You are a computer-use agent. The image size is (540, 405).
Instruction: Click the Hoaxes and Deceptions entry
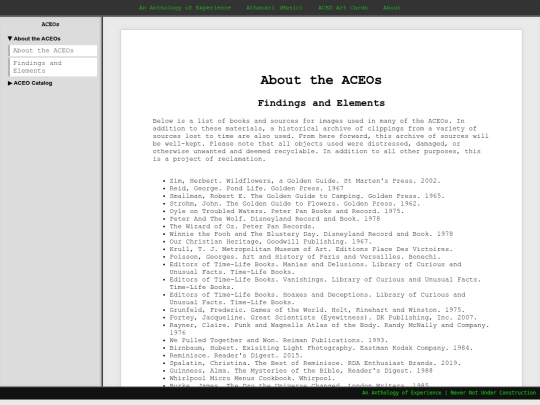pyautogui.click(x=317, y=298)
